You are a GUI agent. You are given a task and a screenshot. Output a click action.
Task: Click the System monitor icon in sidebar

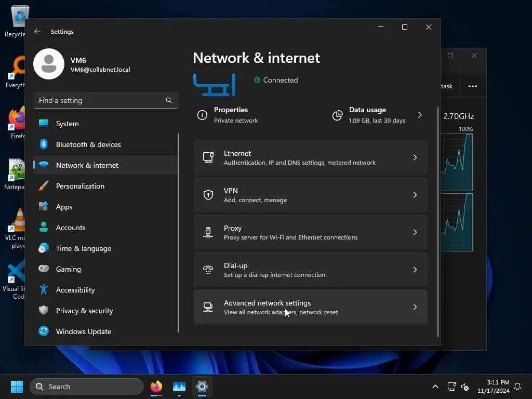tap(44, 123)
